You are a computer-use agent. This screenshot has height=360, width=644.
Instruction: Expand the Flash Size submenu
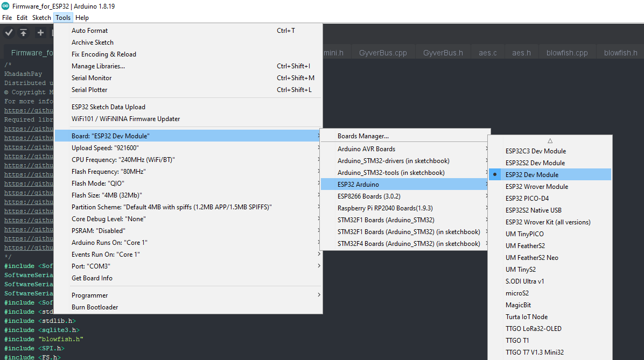tap(188, 195)
